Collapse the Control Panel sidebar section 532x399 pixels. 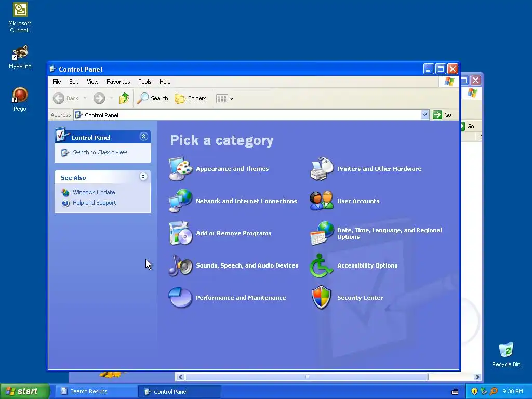[x=143, y=137]
